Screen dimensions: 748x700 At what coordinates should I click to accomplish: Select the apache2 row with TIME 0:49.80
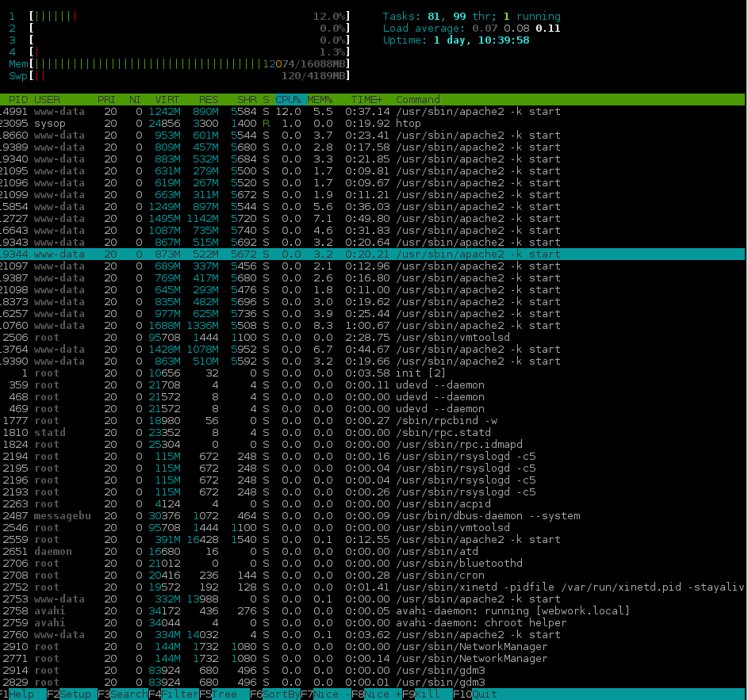click(372, 219)
